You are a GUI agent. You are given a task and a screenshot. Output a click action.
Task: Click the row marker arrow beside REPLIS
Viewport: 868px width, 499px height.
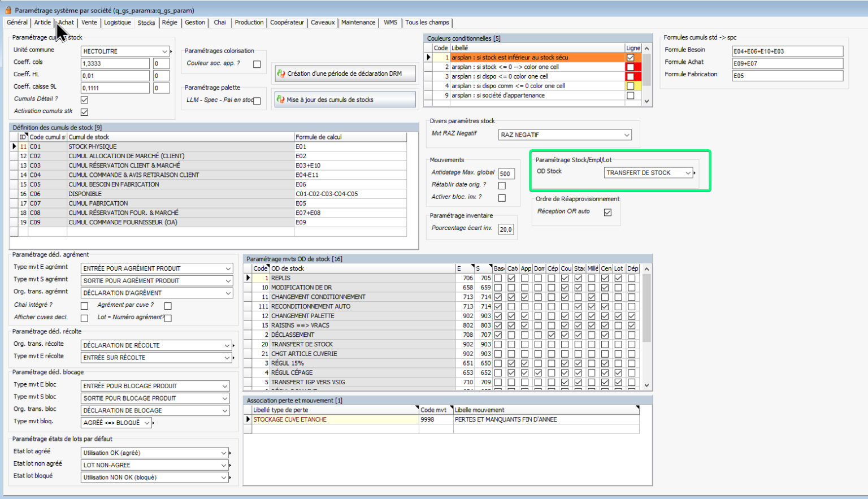click(x=248, y=278)
